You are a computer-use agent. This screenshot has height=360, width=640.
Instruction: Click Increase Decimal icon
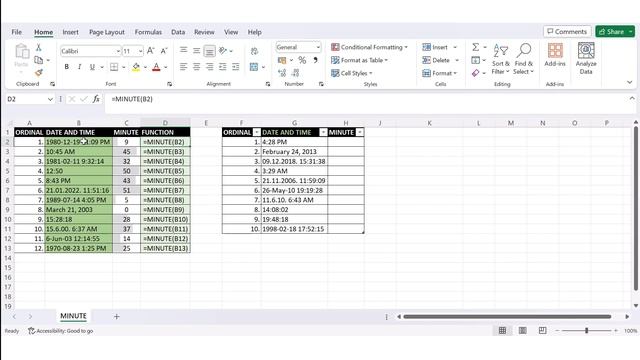[x=282, y=73]
